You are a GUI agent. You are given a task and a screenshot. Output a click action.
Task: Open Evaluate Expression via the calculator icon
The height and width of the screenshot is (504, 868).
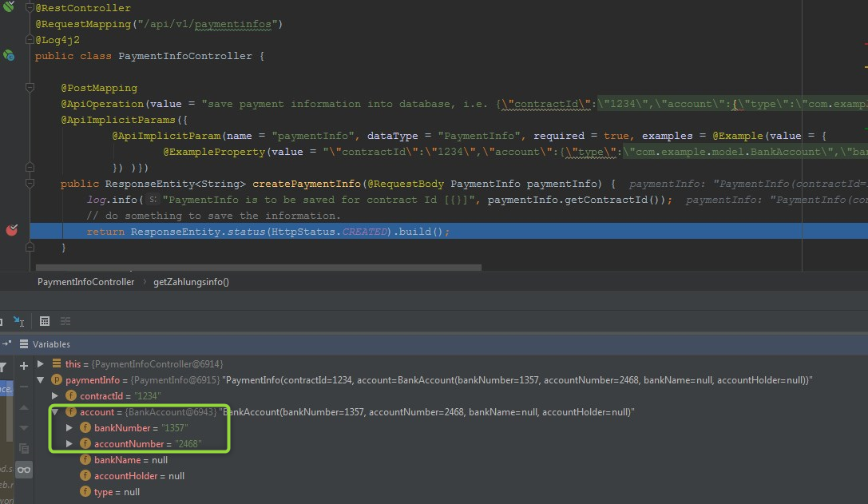(x=45, y=321)
